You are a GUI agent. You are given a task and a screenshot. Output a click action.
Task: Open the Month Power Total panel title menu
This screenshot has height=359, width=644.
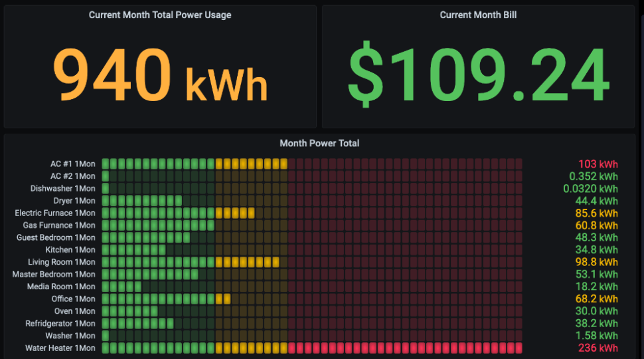pyautogui.click(x=319, y=143)
